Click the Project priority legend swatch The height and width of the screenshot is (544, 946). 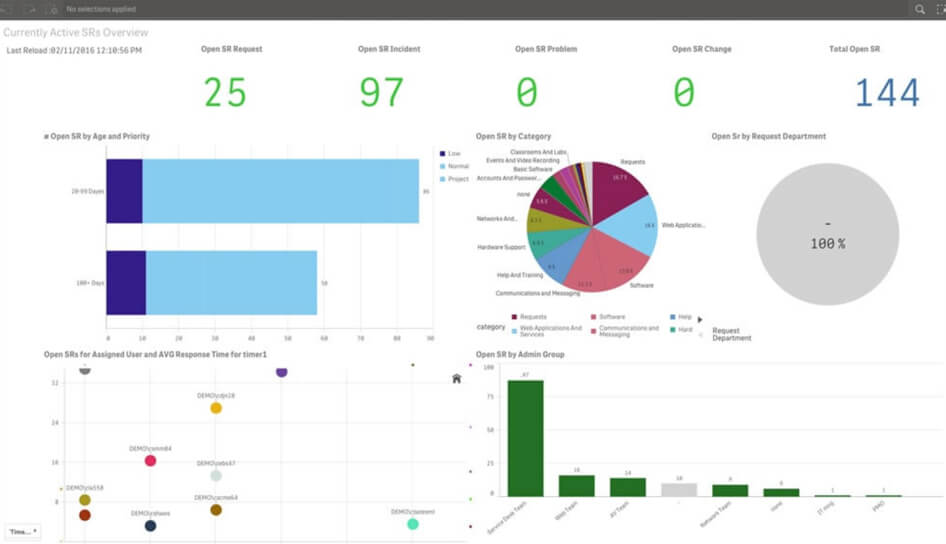point(442,179)
